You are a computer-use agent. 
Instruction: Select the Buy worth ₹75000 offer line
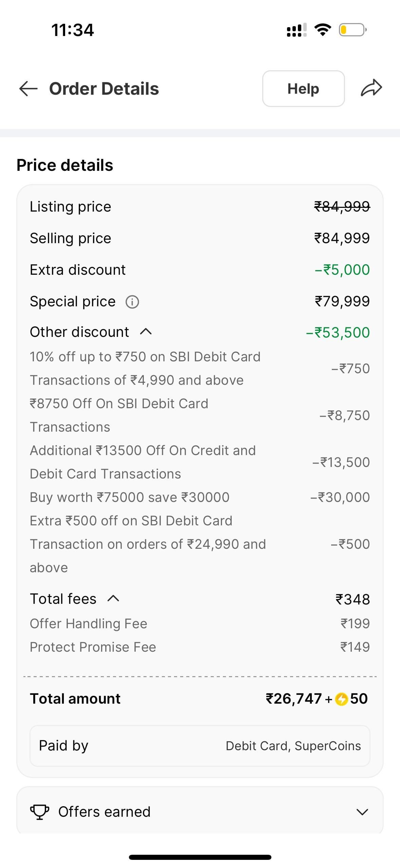coord(130,497)
